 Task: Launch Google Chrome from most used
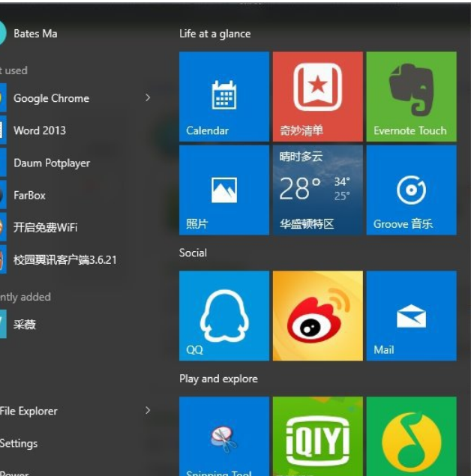click(x=51, y=98)
